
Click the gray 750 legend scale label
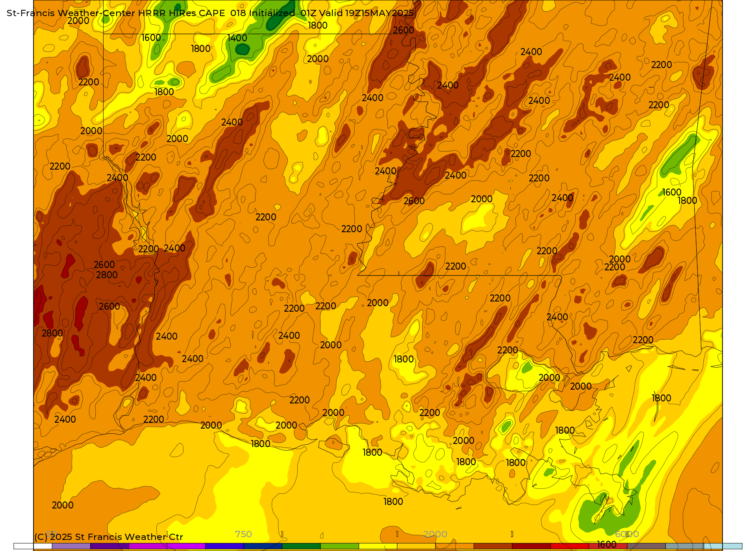pos(243,534)
